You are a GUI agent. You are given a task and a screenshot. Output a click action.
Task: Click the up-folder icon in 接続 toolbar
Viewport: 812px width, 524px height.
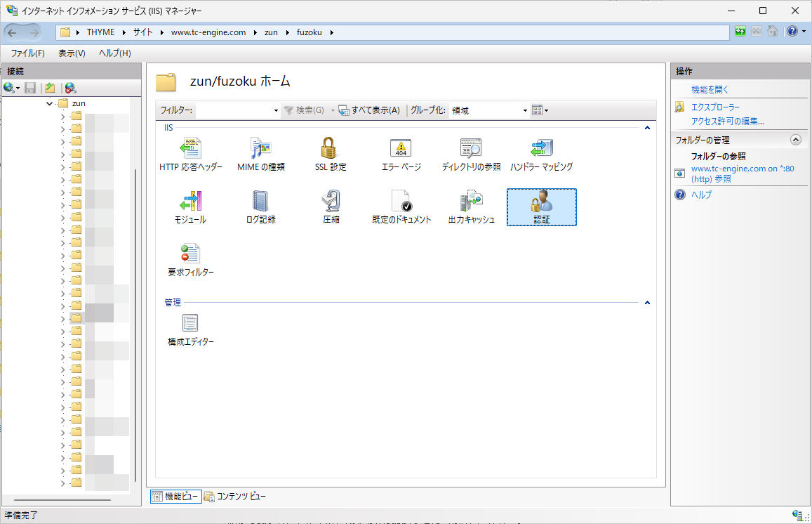click(x=50, y=88)
